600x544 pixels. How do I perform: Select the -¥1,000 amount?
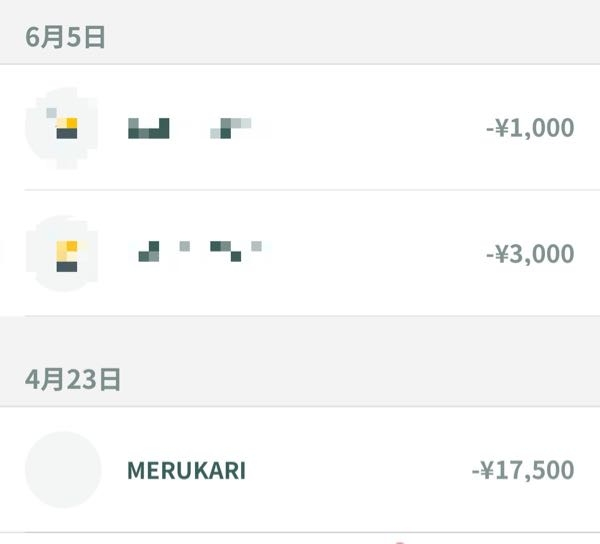tap(530, 128)
